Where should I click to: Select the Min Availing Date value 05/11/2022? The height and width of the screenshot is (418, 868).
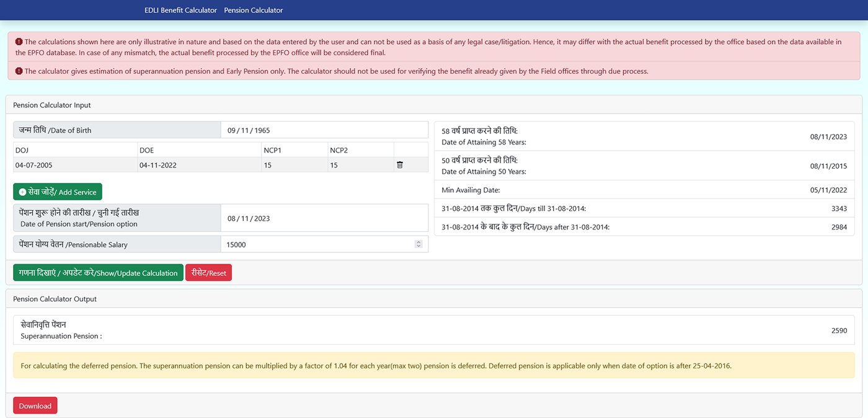pyautogui.click(x=828, y=190)
